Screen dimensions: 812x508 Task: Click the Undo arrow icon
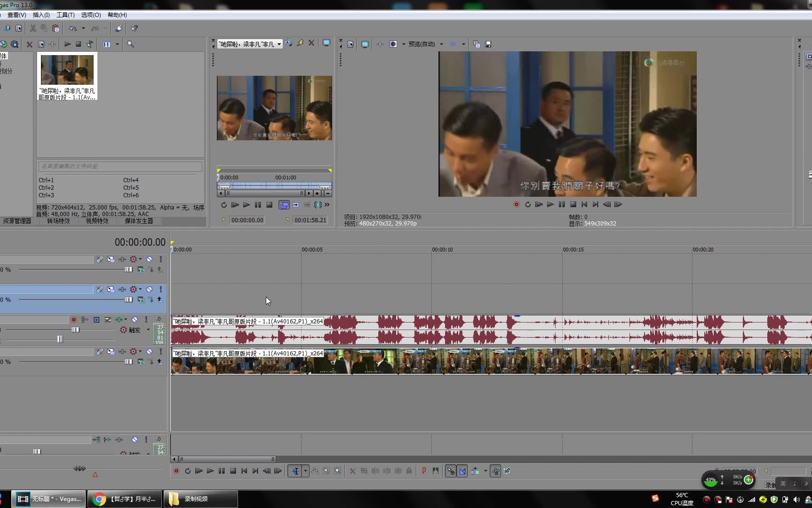[x=73, y=28]
